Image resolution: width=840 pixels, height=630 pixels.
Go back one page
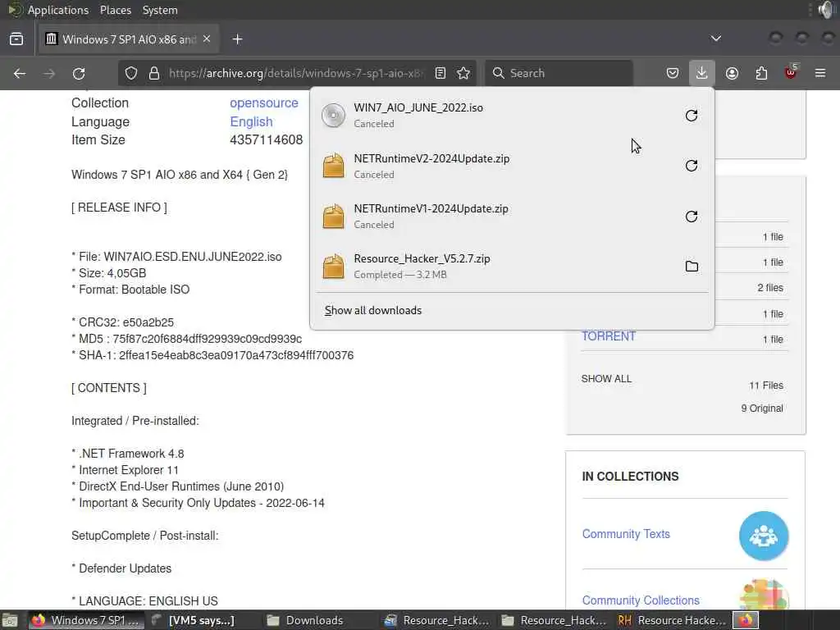click(20, 73)
